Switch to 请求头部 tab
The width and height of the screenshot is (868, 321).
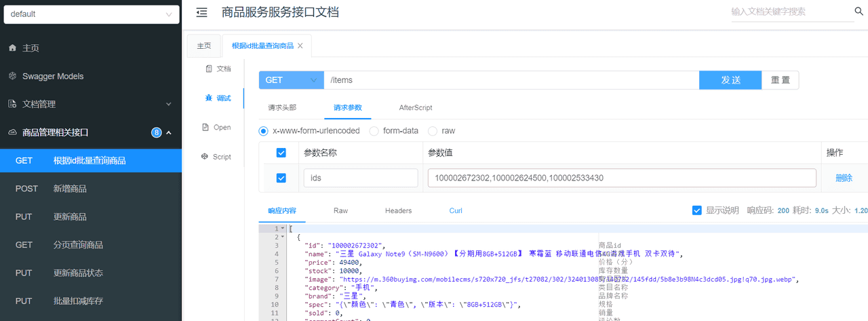[282, 107]
